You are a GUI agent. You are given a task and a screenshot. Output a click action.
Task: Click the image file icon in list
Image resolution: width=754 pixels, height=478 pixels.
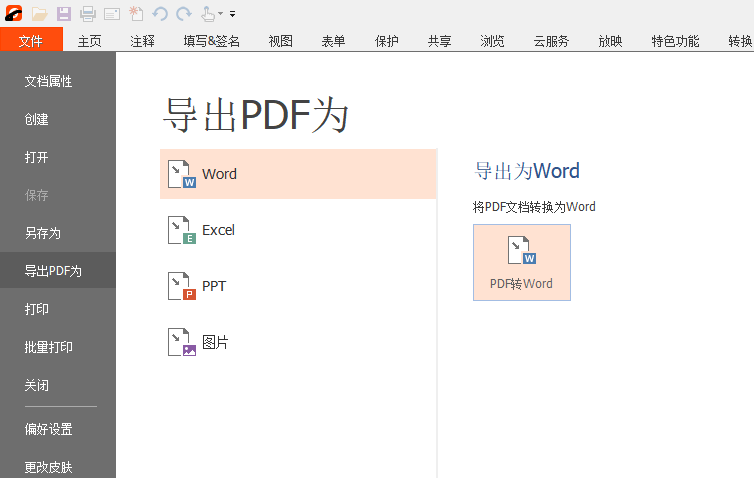tap(182, 342)
